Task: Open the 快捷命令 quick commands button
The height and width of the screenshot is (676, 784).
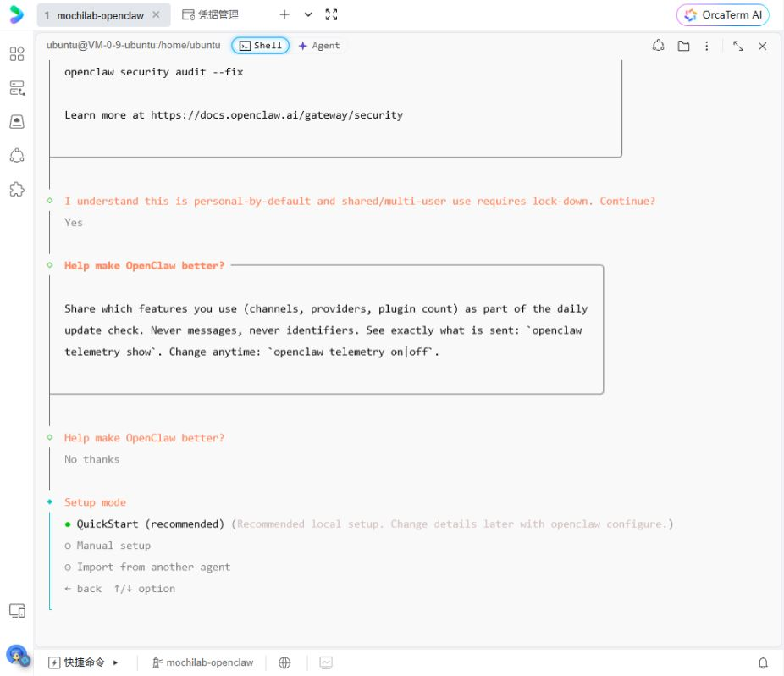Action: click(x=76, y=662)
